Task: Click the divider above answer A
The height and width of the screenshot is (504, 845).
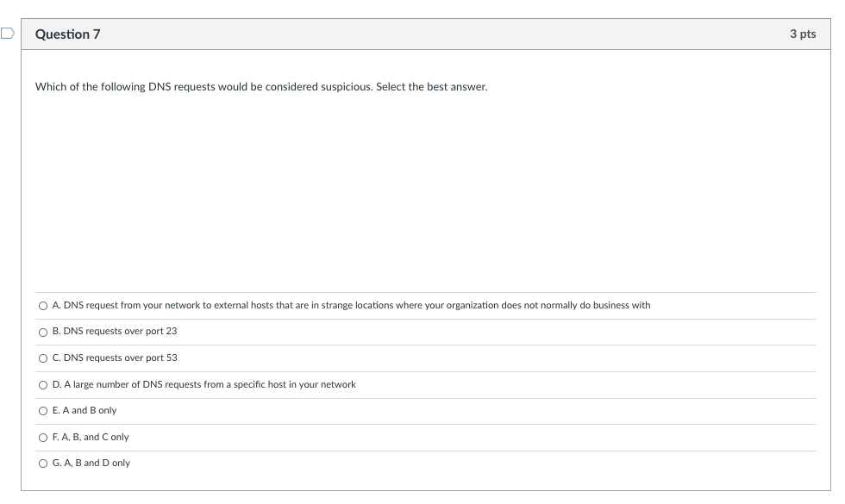Action: point(422,291)
